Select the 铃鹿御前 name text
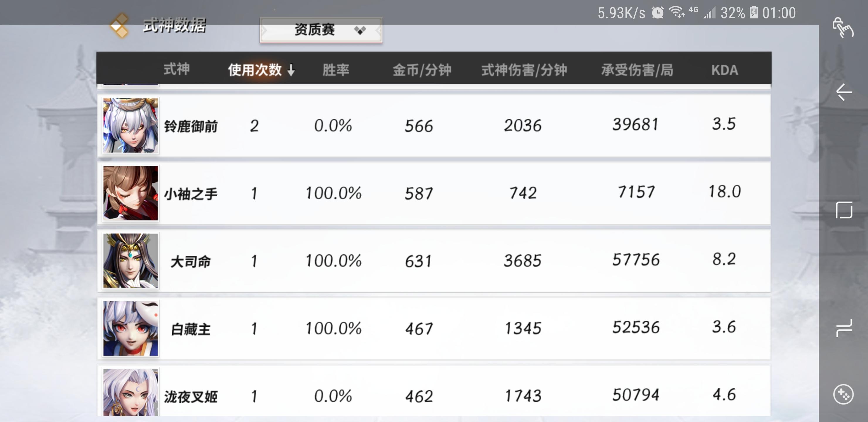The height and width of the screenshot is (422, 868). coord(191,127)
